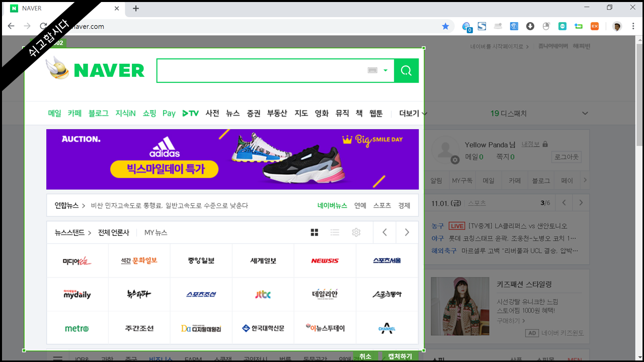Click the dark download arrow extension
The width and height of the screenshot is (644, 362).
pos(530,26)
